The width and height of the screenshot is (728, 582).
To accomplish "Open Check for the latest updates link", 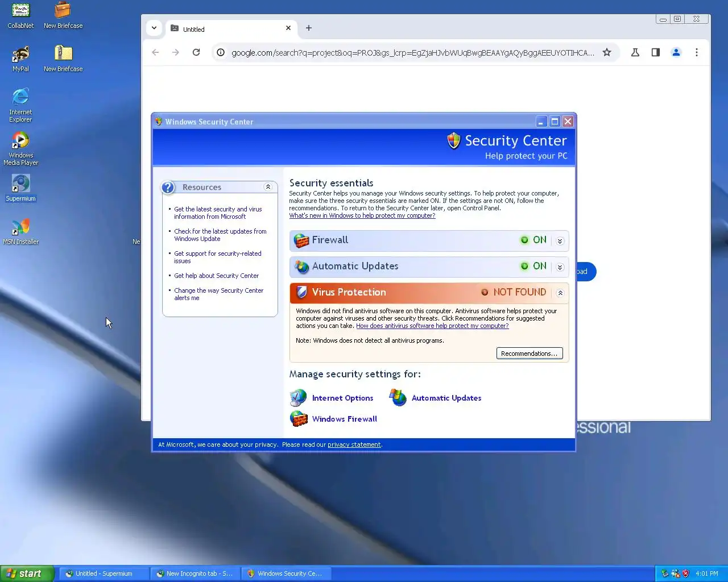I will pyautogui.click(x=220, y=235).
